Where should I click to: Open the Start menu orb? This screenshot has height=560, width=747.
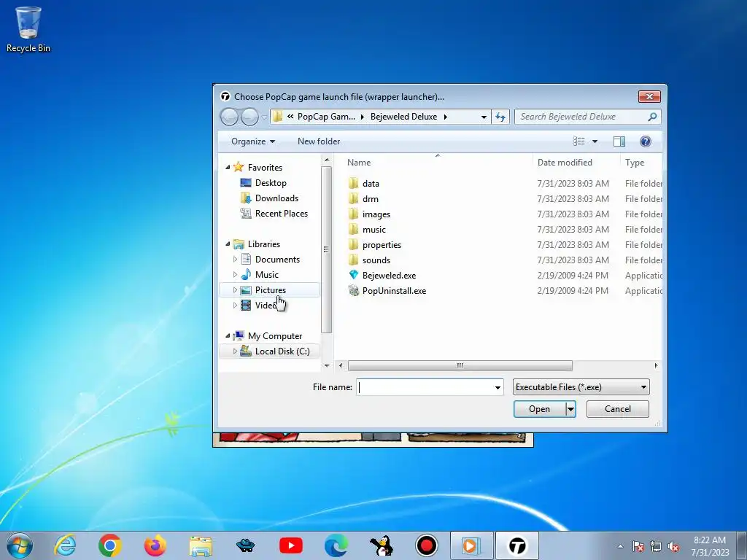(20, 545)
